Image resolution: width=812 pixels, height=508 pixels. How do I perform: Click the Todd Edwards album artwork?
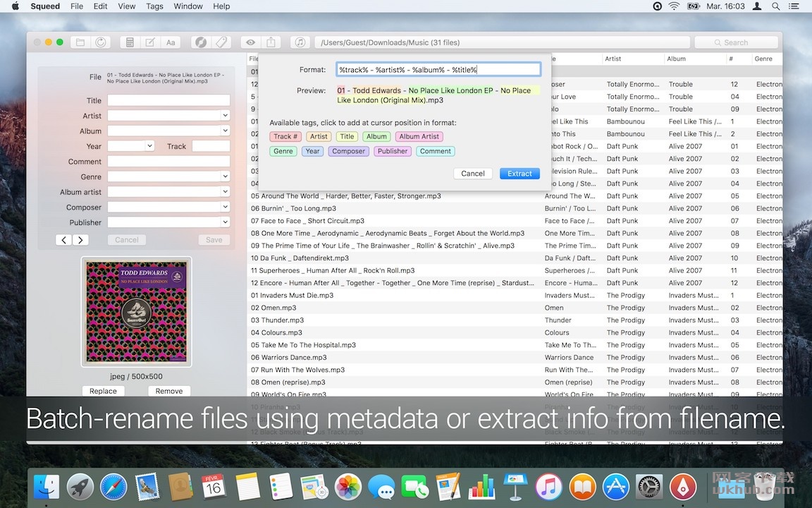[136, 312]
